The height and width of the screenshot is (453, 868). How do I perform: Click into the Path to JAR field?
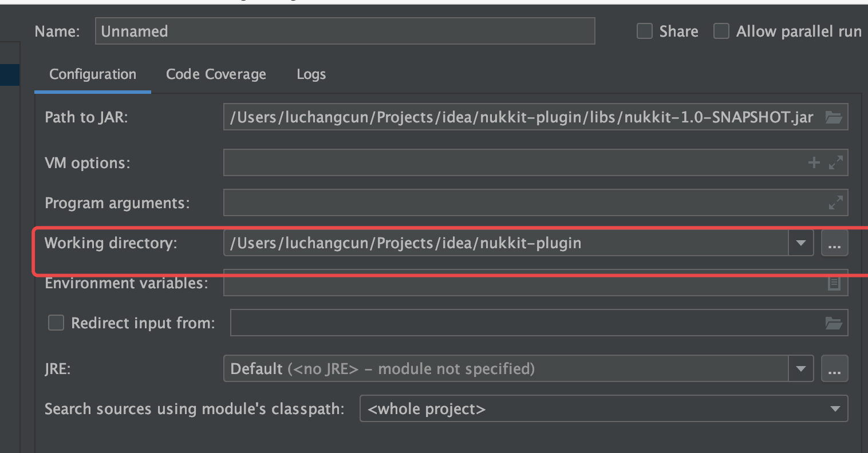[x=521, y=118]
